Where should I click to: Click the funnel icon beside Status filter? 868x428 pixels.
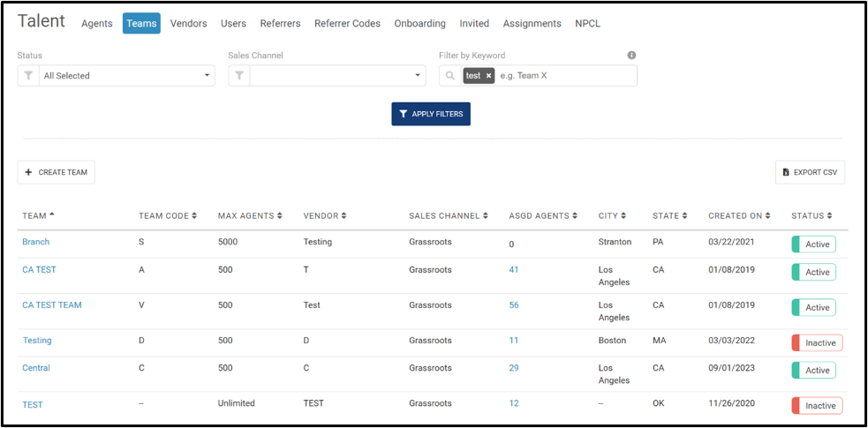click(x=28, y=76)
